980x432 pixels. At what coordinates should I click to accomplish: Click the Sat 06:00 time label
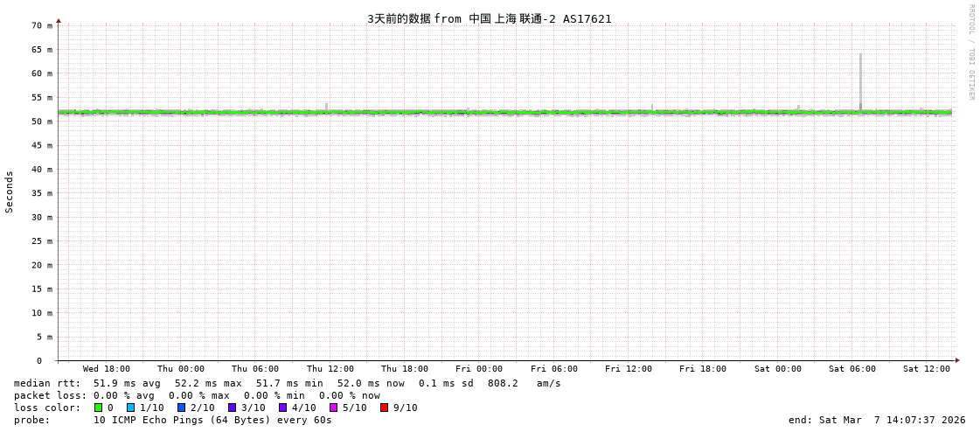(x=851, y=369)
